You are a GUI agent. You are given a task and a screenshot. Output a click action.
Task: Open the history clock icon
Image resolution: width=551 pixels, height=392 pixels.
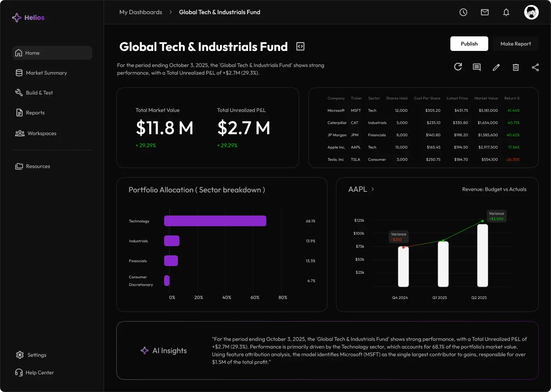pos(463,12)
